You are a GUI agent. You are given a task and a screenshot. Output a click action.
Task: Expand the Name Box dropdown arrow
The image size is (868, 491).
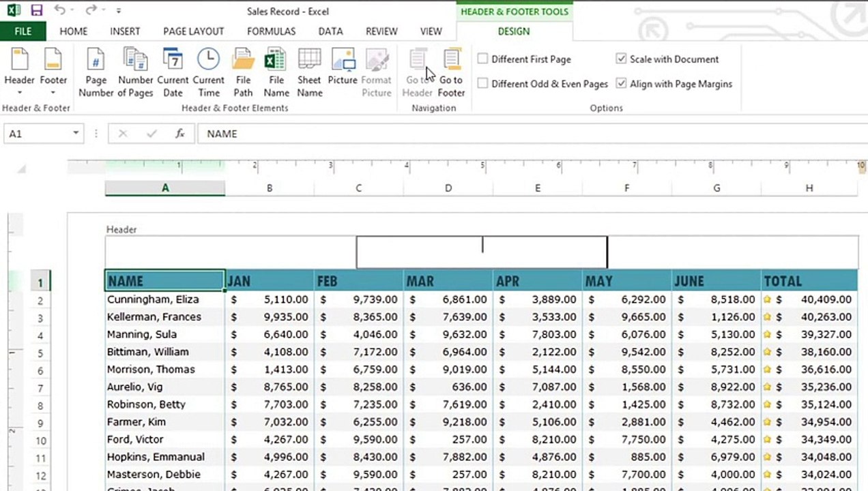(x=76, y=134)
